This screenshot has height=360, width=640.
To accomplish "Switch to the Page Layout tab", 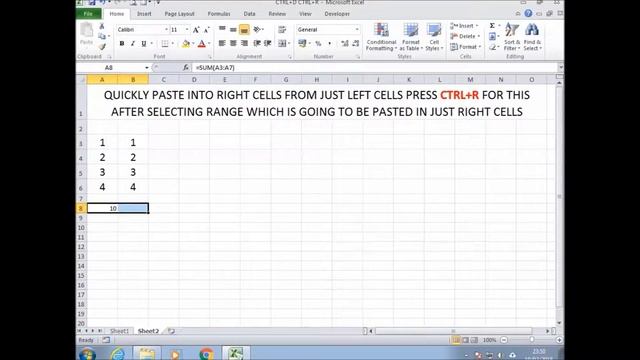I will [180, 14].
